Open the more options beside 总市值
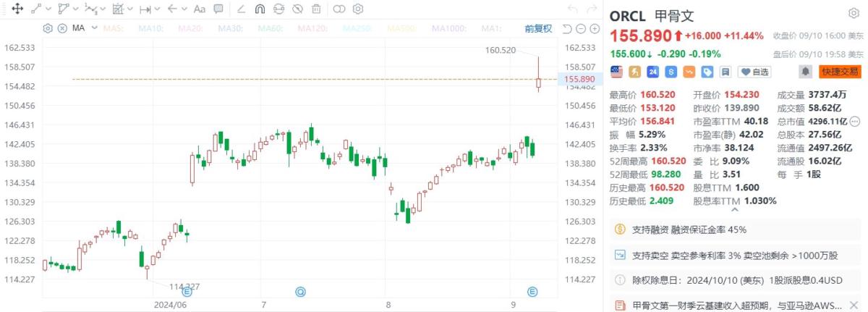868x312 pixels. (855, 122)
